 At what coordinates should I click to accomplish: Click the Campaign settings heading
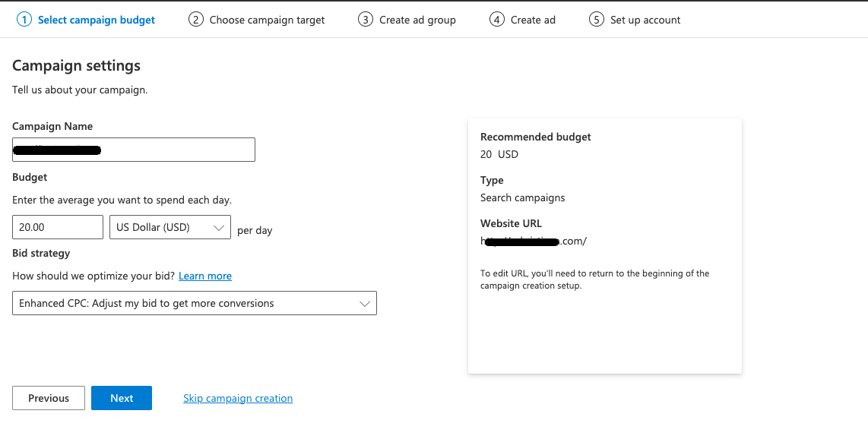pos(77,65)
